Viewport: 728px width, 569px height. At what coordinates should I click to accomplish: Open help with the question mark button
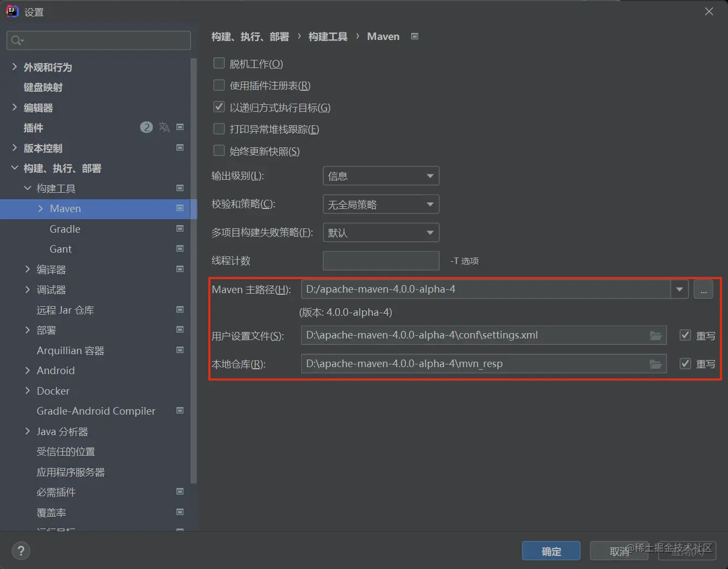(x=21, y=551)
